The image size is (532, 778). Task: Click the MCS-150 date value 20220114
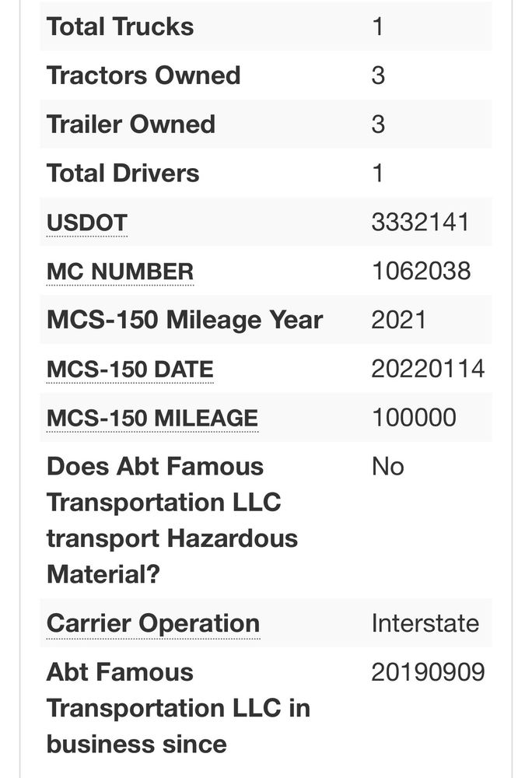tap(428, 369)
